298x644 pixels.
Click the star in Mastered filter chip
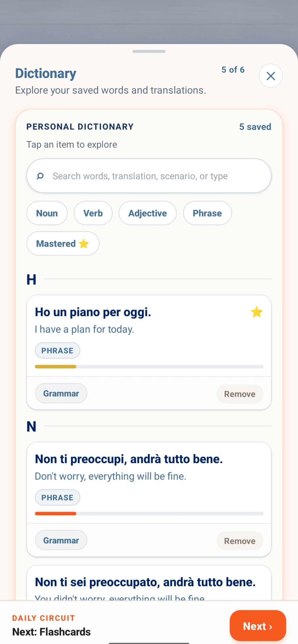point(84,244)
